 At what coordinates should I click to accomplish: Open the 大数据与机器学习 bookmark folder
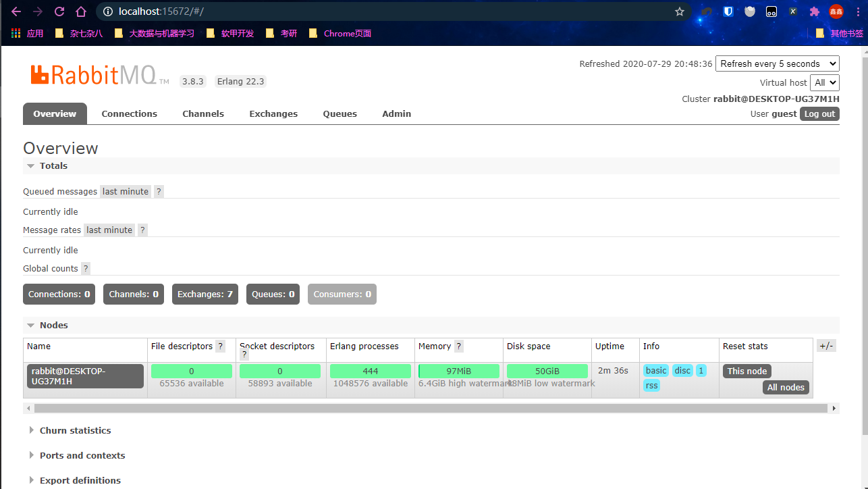(154, 33)
